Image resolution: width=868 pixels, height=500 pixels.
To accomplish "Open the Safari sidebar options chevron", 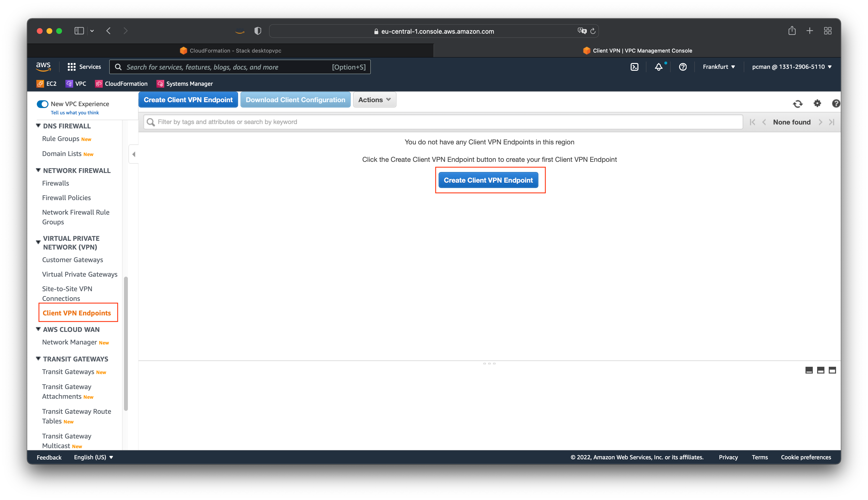I will click(92, 31).
